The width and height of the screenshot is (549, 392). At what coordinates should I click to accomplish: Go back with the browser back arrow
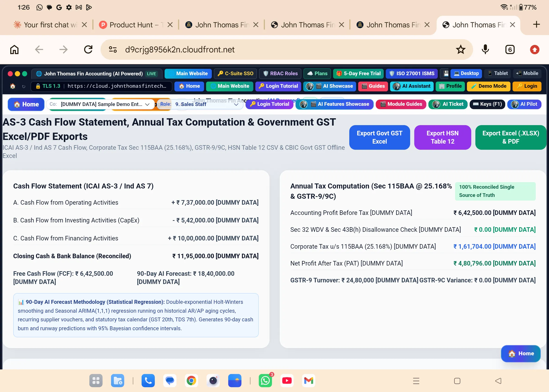click(x=39, y=50)
